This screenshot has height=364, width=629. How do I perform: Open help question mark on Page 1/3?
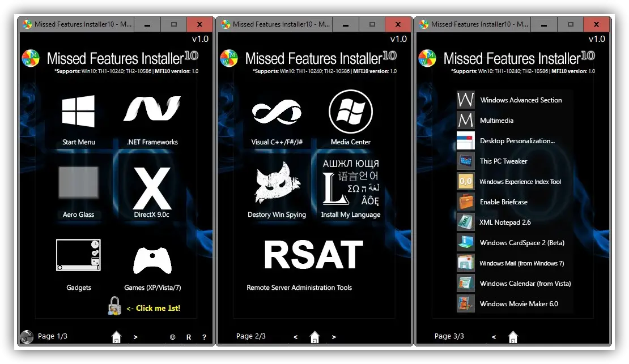tap(204, 337)
